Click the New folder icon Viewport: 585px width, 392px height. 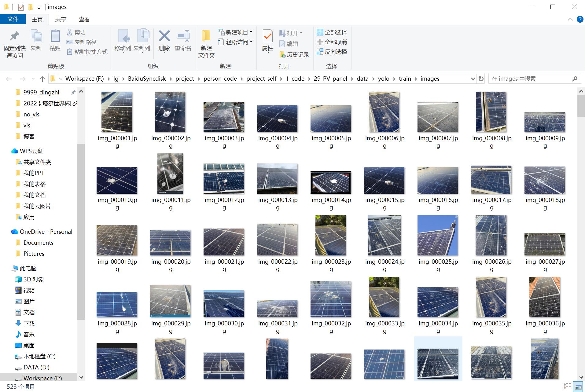(206, 36)
